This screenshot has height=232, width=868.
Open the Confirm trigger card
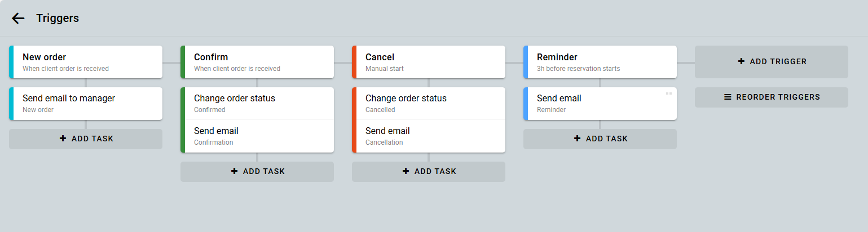click(x=257, y=62)
